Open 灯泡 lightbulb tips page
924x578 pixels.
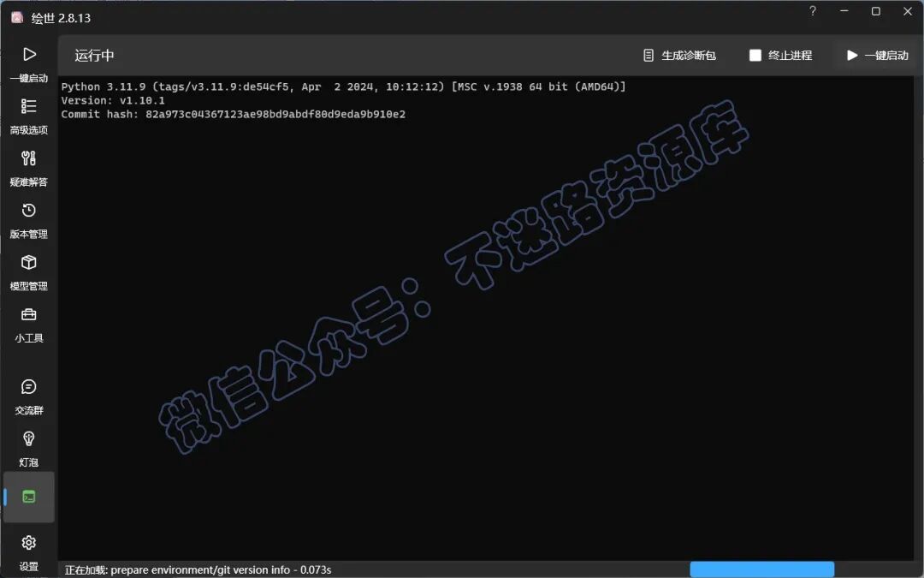click(29, 449)
